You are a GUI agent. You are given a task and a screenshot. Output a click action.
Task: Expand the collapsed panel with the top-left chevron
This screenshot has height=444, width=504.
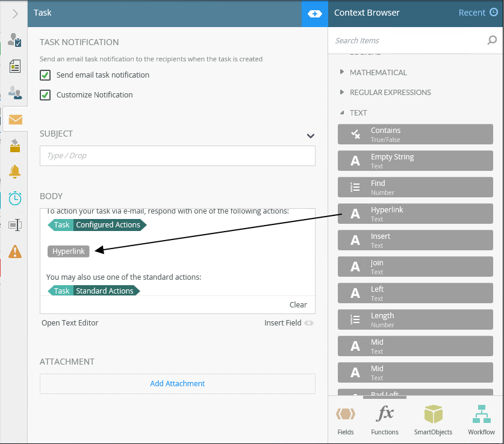pos(15,13)
